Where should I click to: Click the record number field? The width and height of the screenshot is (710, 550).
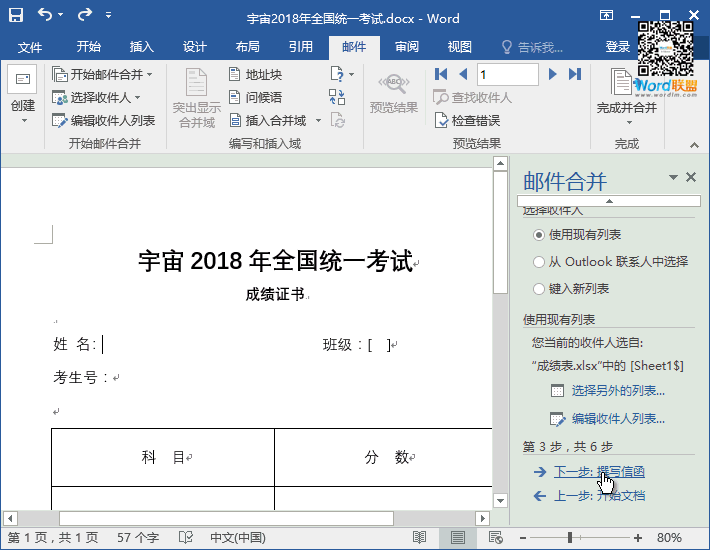pos(508,74)
